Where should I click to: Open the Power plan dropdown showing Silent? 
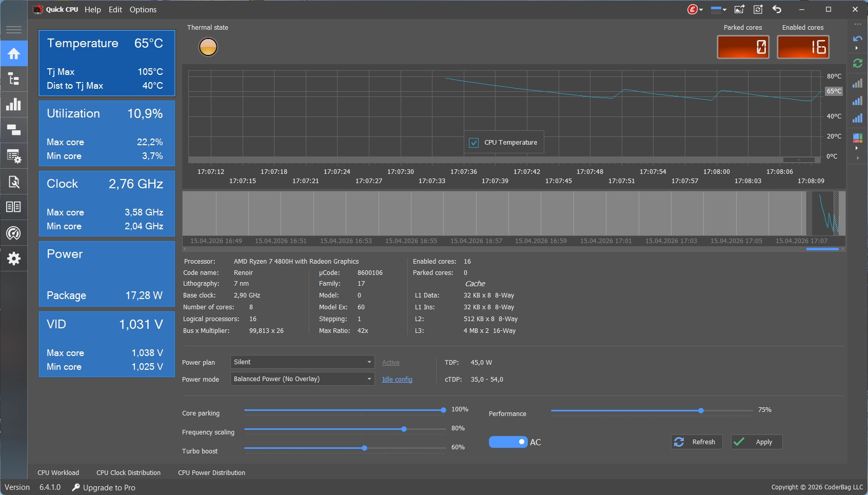coord(302,362)
